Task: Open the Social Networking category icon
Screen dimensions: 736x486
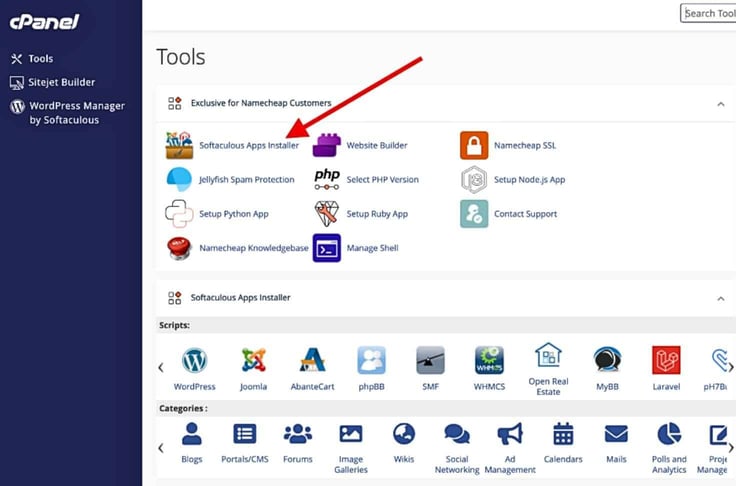Action: pyautogui.click(x=457, y=433)
